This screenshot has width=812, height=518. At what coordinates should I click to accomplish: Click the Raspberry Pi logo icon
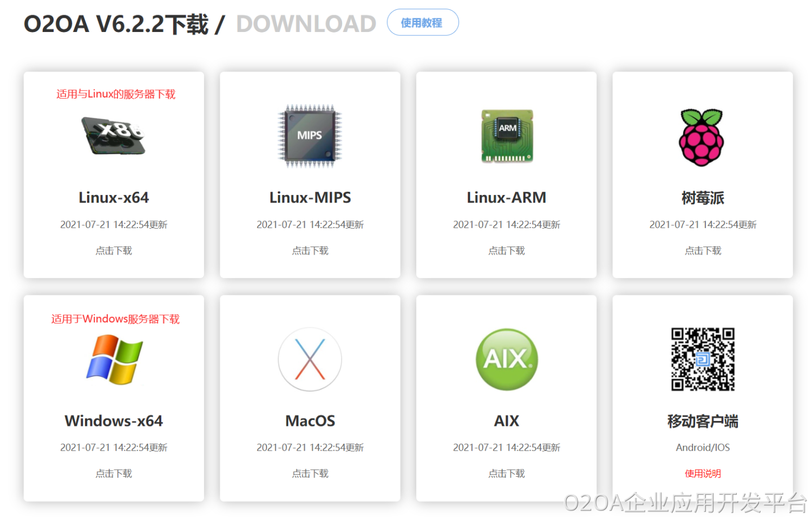pos(702,137)
